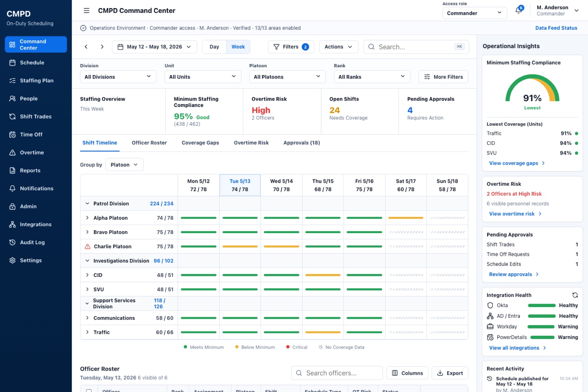Open Reports in the sidebar

(x=36, y=171)
